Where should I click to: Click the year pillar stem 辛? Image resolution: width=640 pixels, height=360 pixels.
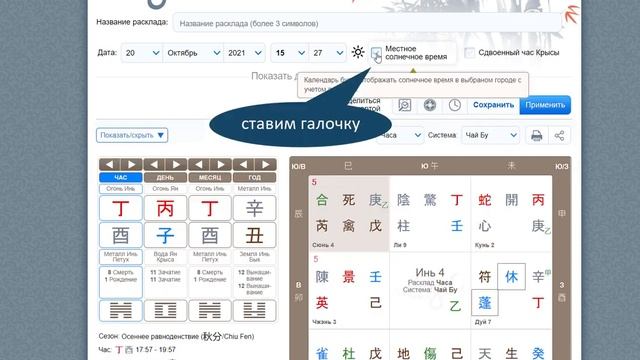(x=254, y=208)
